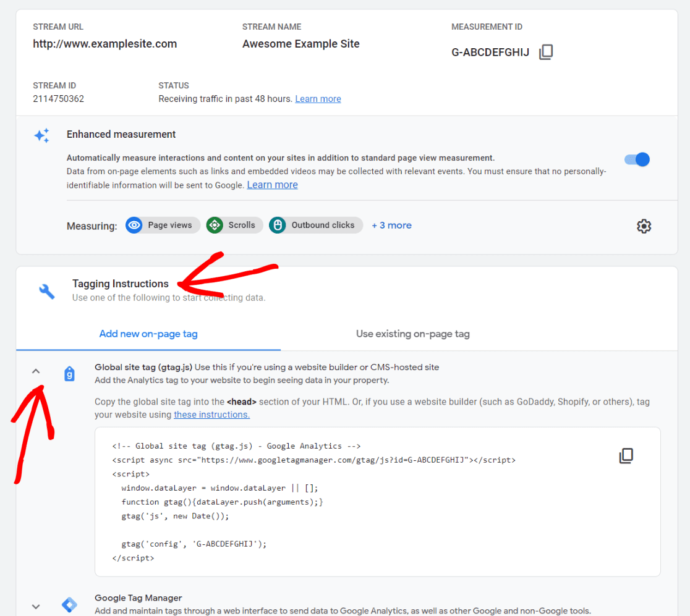Screen dimensions: 690x616
Task: Click the Enhanced measurement sparkle icon
Action: 41,136
